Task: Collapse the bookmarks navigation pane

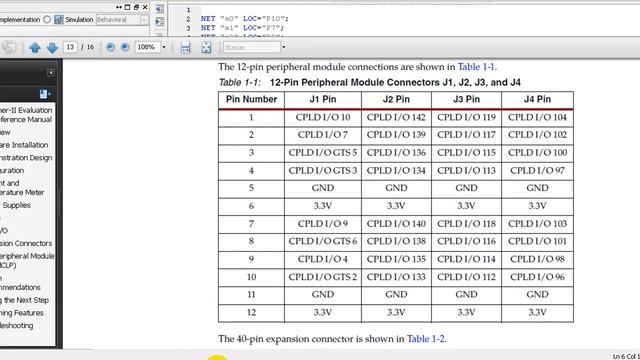Action: click(x=51, y=73)
